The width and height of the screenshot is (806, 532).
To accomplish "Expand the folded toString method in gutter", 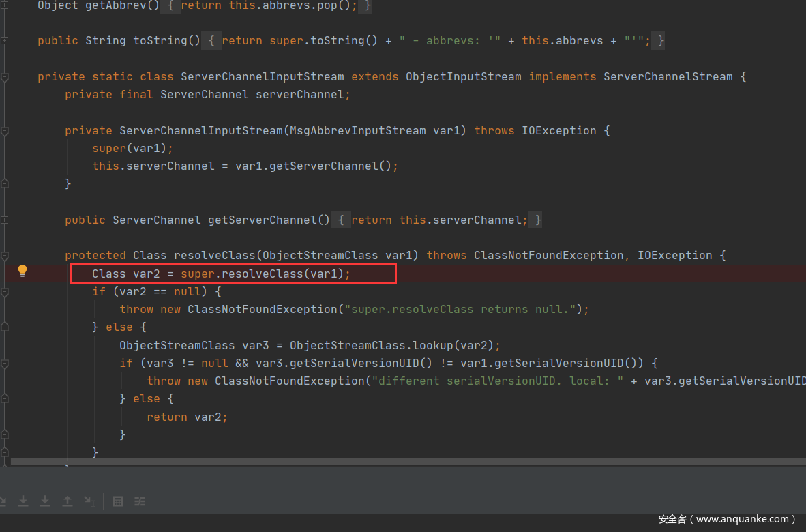I will tap(5, 41).
